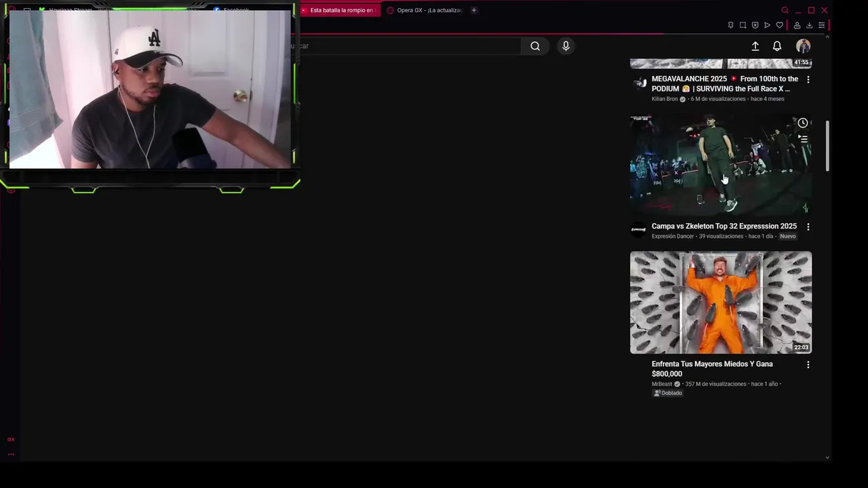The image size is (868, 488).
Task: Click Opera GX pin icon in toolbar
Action: (x=730, y=25)
